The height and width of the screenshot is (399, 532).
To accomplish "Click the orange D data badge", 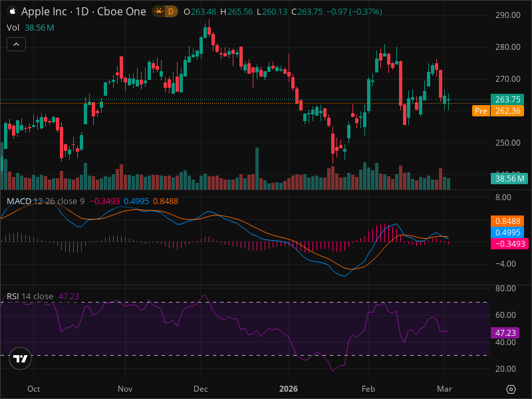I will (x=171, y=11).
